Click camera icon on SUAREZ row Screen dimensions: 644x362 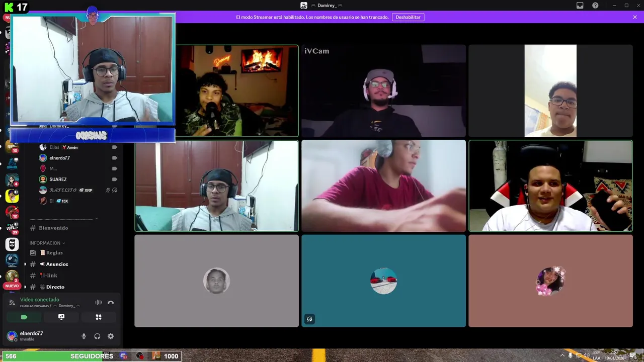point(115,179)
